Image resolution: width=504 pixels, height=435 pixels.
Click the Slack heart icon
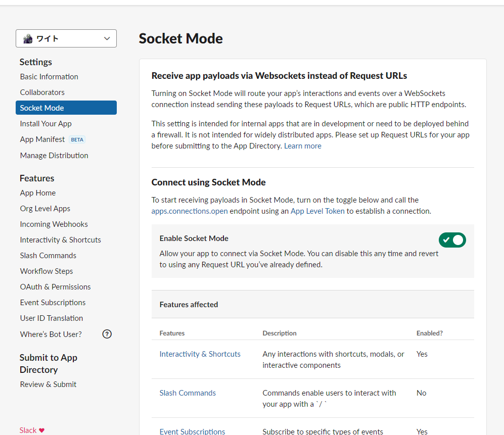pyautogui.click(x=42, y=430)
